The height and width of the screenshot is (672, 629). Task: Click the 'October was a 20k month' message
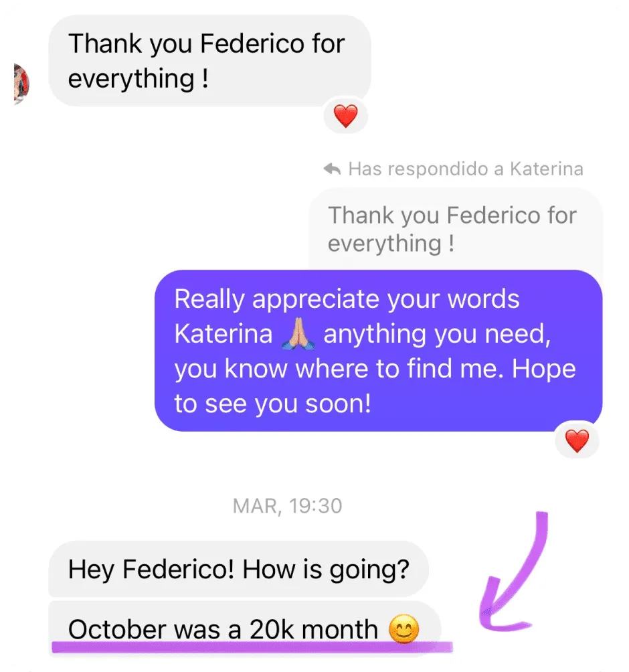[x=245, y=629]
